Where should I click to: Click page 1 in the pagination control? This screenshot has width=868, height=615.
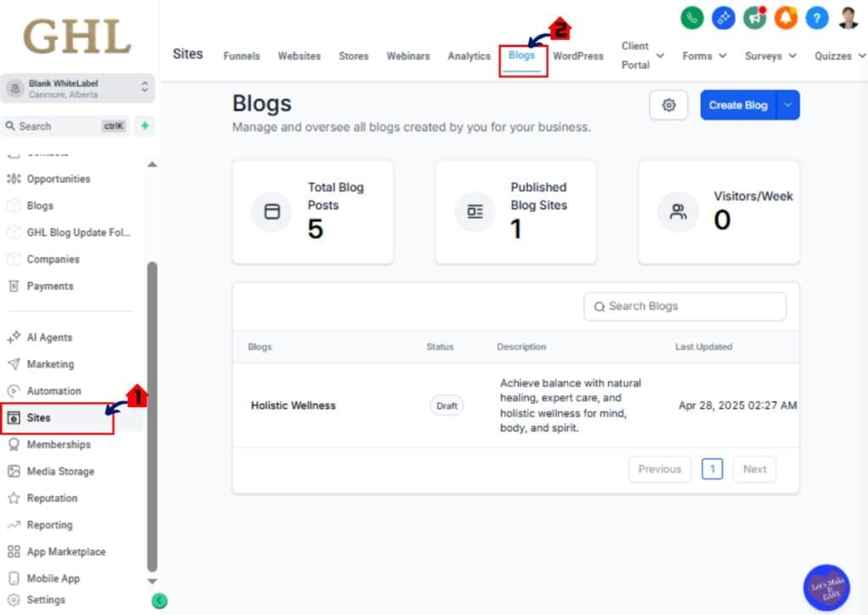[712, 468]
